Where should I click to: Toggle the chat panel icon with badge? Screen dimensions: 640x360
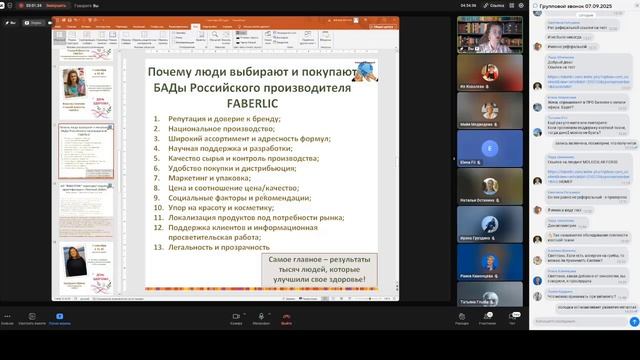point(513,316)
